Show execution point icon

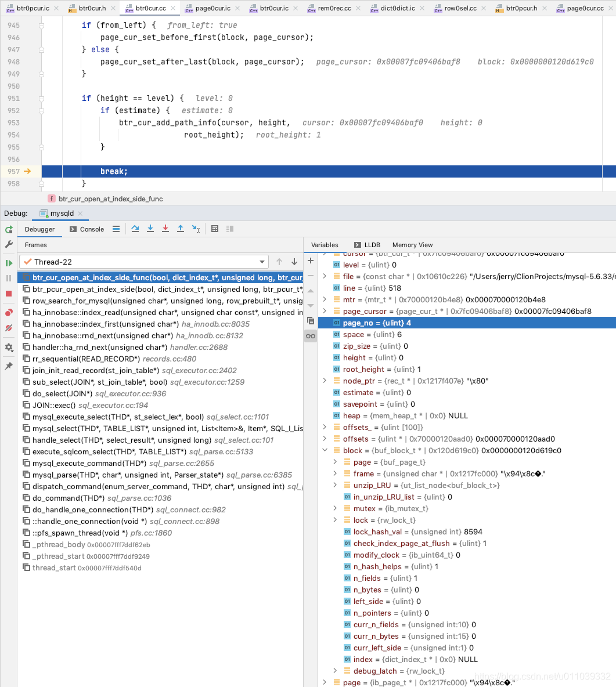tap(116, 229)
